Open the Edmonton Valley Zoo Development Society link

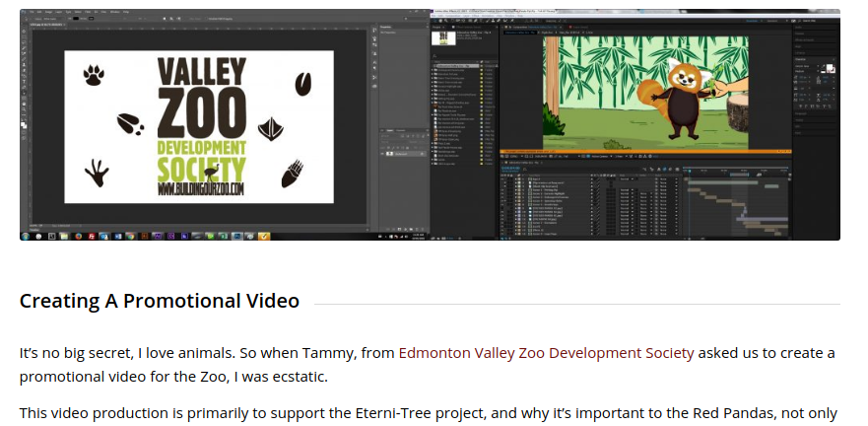pos(546,353)
